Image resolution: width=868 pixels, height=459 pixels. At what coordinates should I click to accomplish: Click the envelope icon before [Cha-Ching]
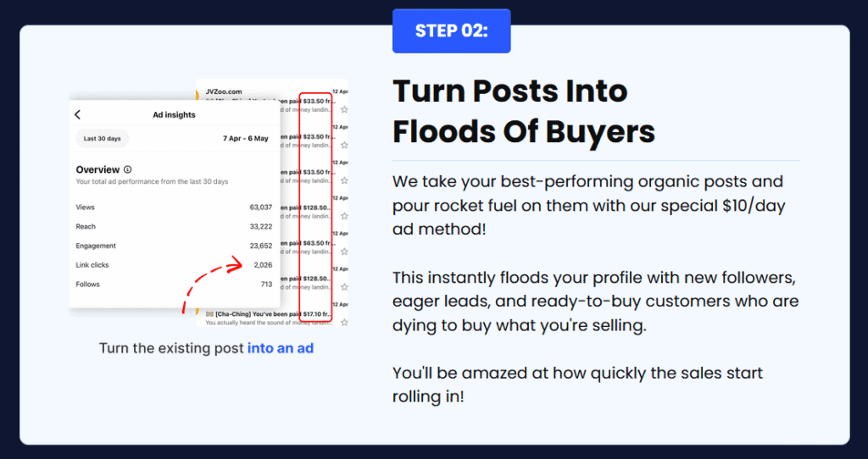coord(209,314)
